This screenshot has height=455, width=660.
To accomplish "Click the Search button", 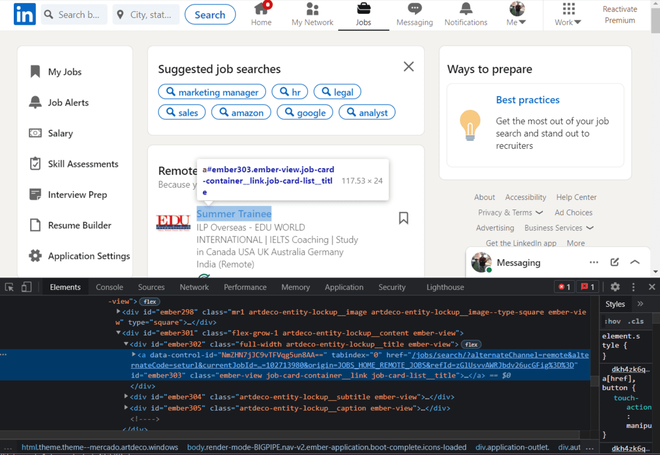I will (x=210, y=15).
